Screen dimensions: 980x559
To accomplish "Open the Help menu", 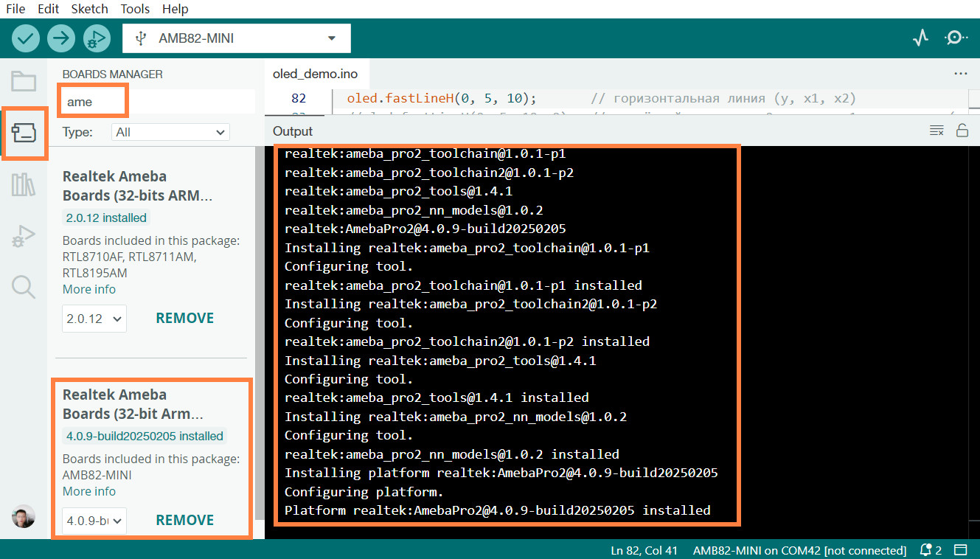I will [x=176, y=9].
